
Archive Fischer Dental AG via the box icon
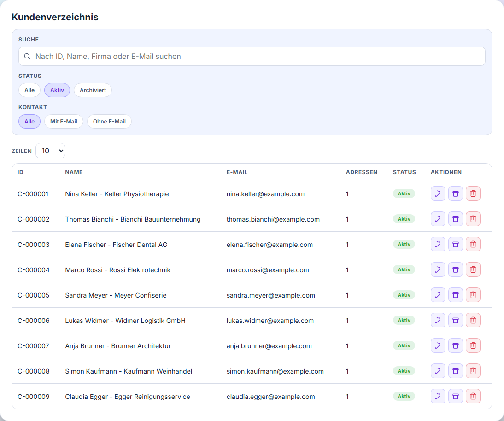point(456,244)
